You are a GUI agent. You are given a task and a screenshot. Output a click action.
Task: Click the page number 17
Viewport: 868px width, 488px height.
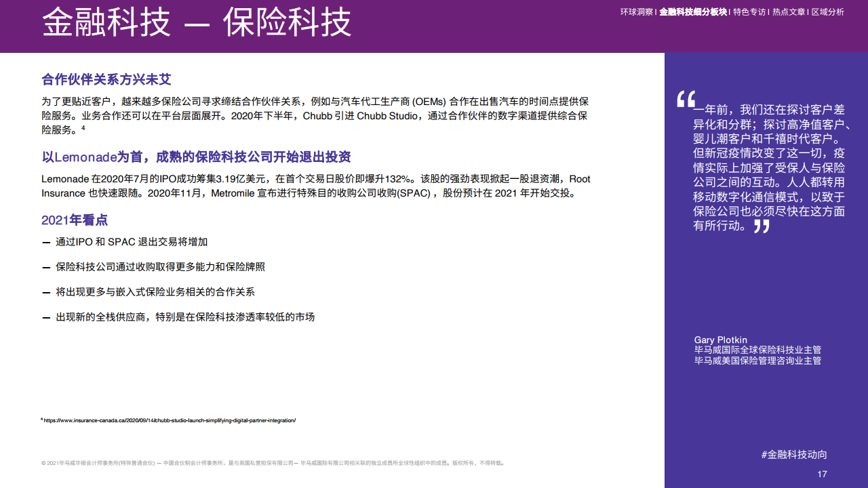[x=822, y=474]
